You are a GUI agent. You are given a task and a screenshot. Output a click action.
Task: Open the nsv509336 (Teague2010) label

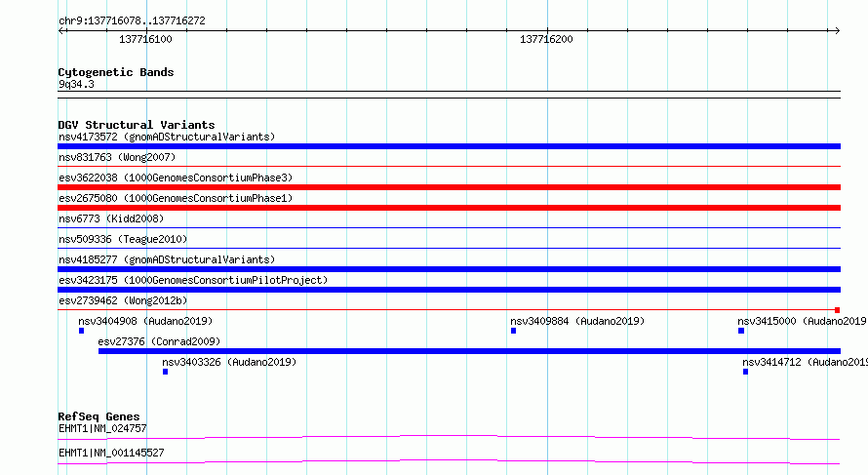123,239
